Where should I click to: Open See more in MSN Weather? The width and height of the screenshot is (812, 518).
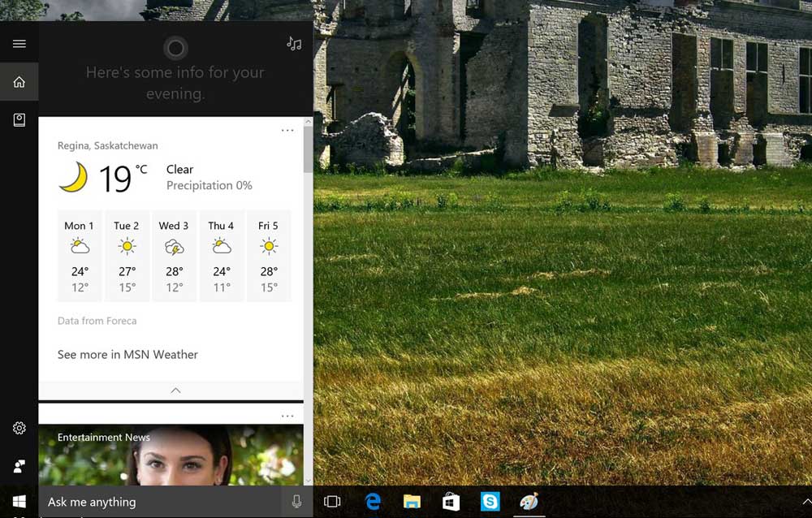[127, 354]
